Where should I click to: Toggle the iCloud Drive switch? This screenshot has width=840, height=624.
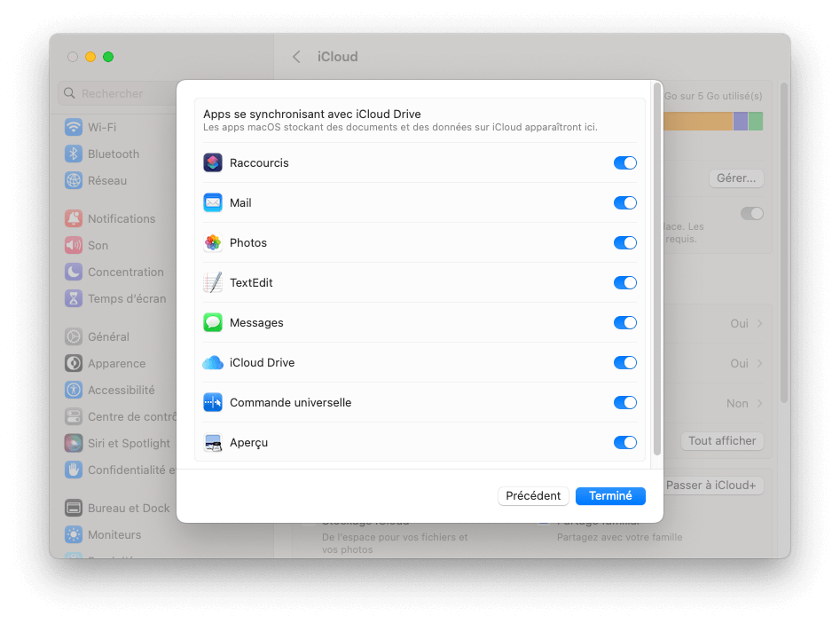[x=625, y=363]
